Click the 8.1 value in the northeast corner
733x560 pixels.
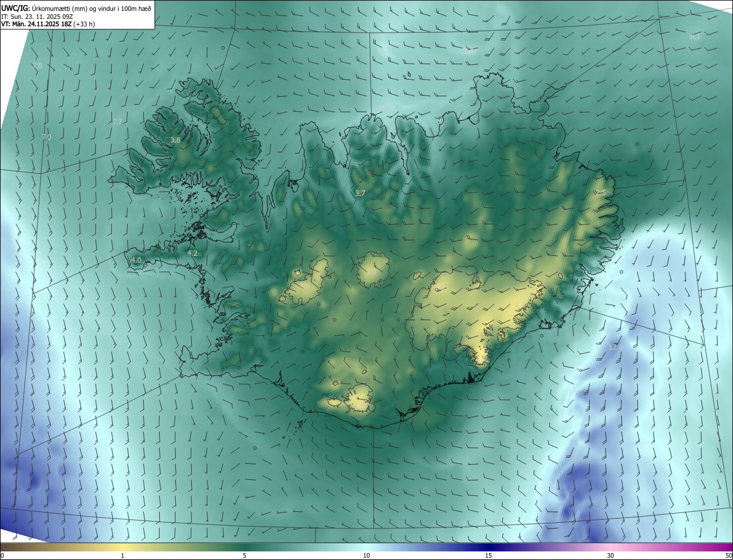695,37
